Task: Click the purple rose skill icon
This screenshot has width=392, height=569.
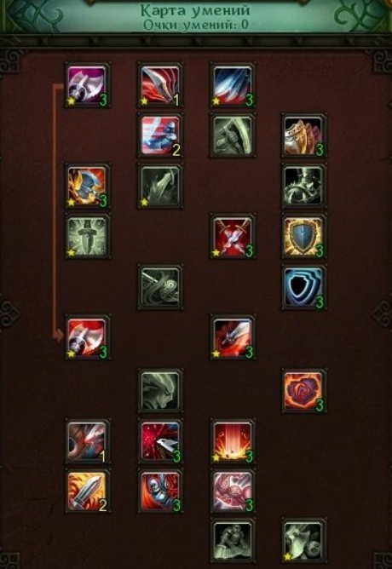Action: 304,391
